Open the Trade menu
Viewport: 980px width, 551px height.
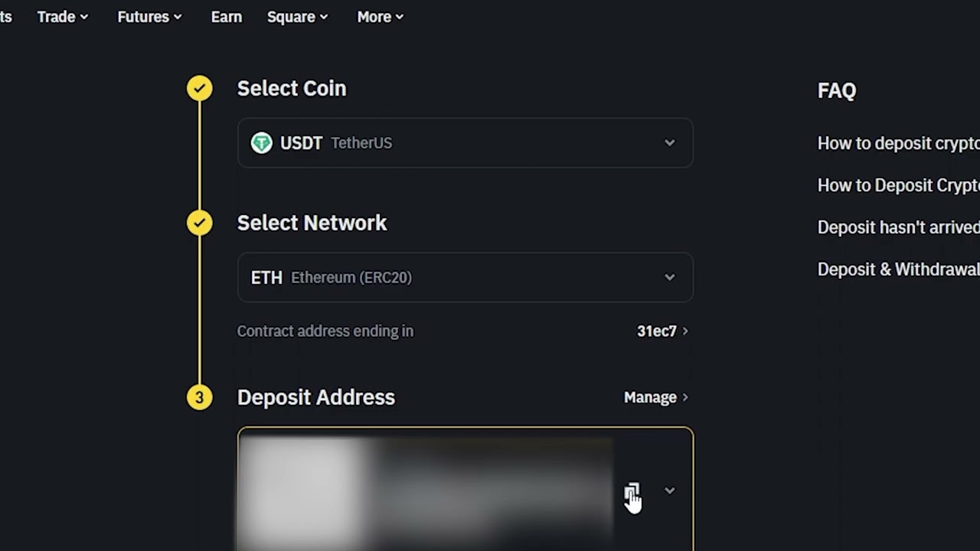(x=62, y=17)
